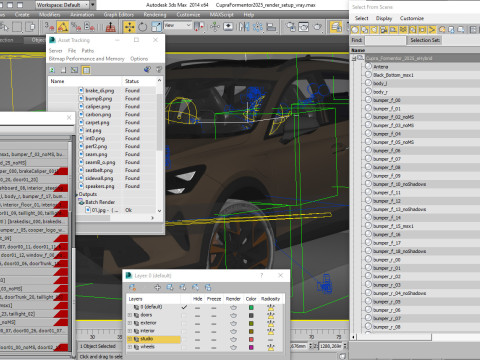Toggle Render teapot for wheels layer
This screenshot has height=360, width=480.
pos(233,347)
